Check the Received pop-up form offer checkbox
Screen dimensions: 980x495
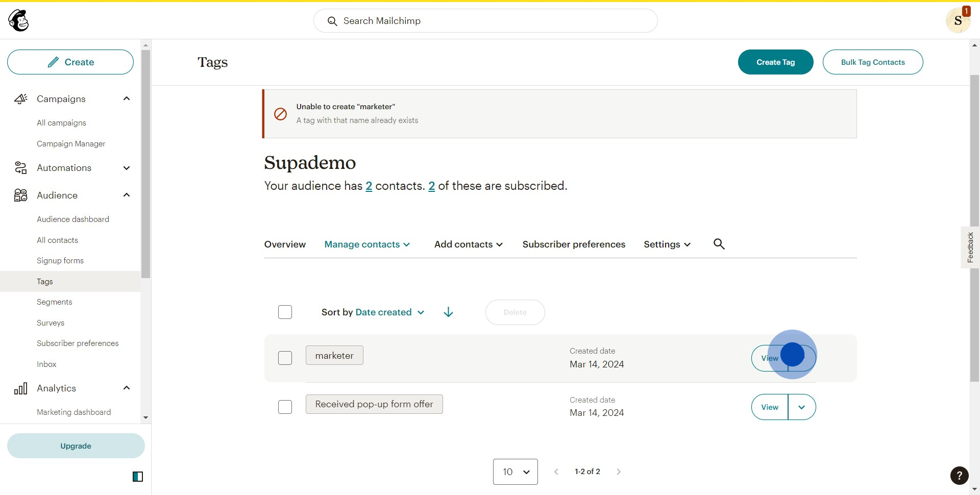click(x=285, y=407)
